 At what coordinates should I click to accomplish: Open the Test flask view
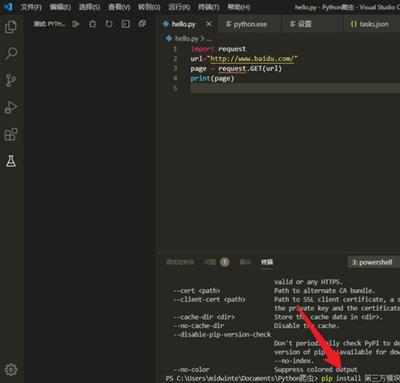pos(11,161)
